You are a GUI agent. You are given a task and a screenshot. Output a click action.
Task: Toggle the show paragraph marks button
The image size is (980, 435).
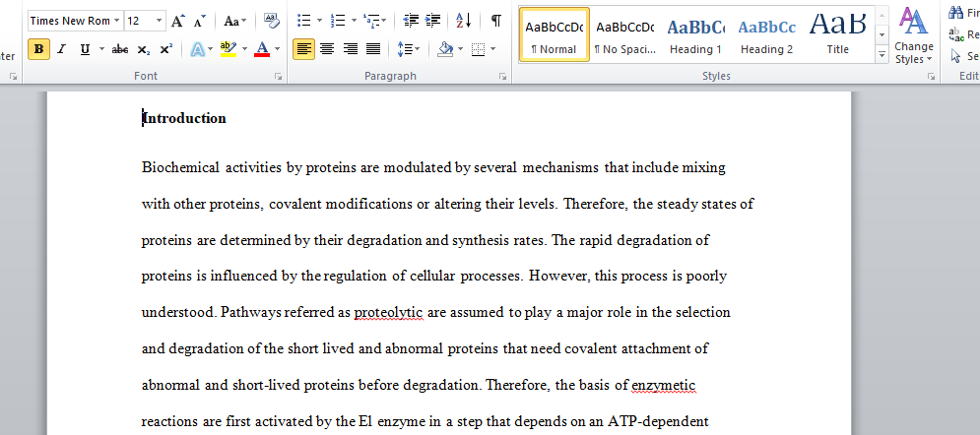click(496, 21)
